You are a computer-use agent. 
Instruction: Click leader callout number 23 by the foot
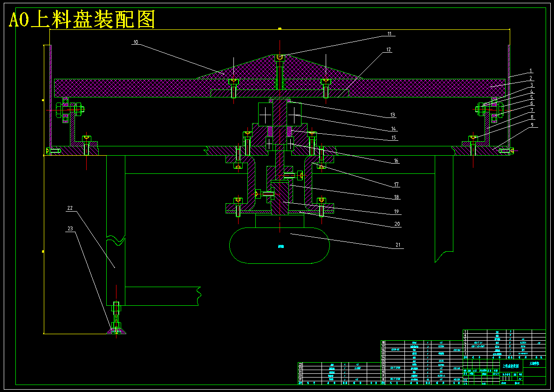pyautogui.click(x=70, y=228)
